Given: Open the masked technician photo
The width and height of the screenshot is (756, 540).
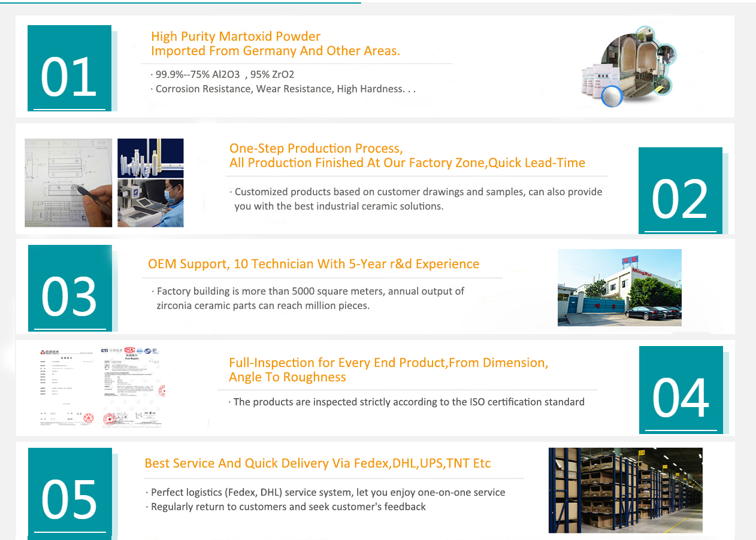Looking at the screenshot, I should [150, 204].
